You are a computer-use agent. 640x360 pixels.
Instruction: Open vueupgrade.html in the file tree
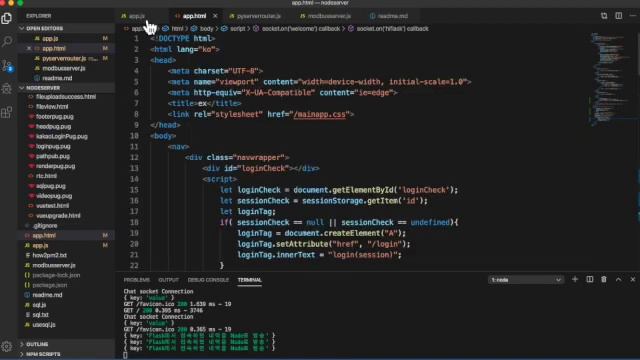point(66,216)
